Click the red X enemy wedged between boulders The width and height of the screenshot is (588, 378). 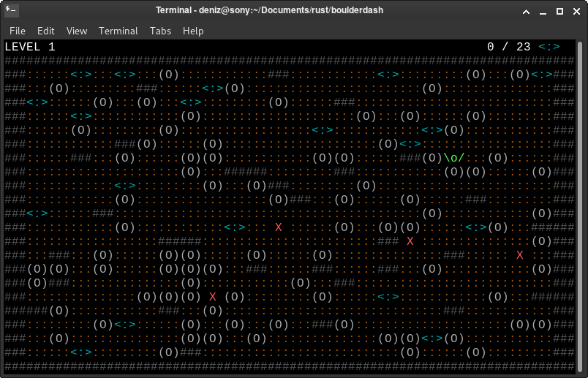213,297
